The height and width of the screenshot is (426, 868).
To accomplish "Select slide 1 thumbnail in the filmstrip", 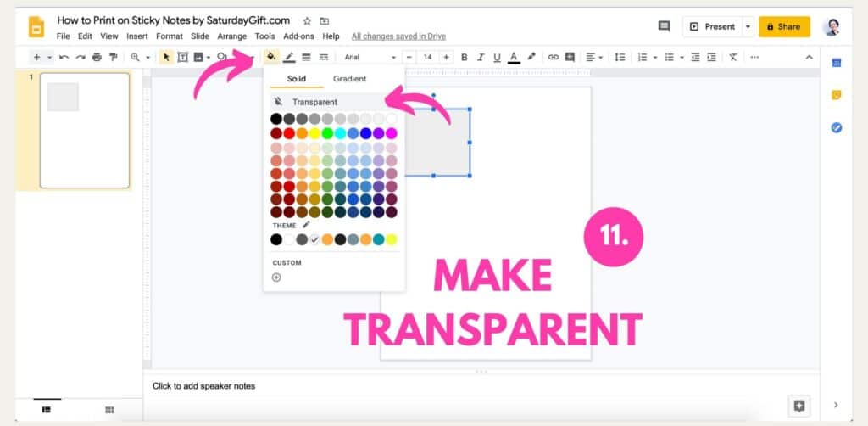I will [x=85, y=131].
